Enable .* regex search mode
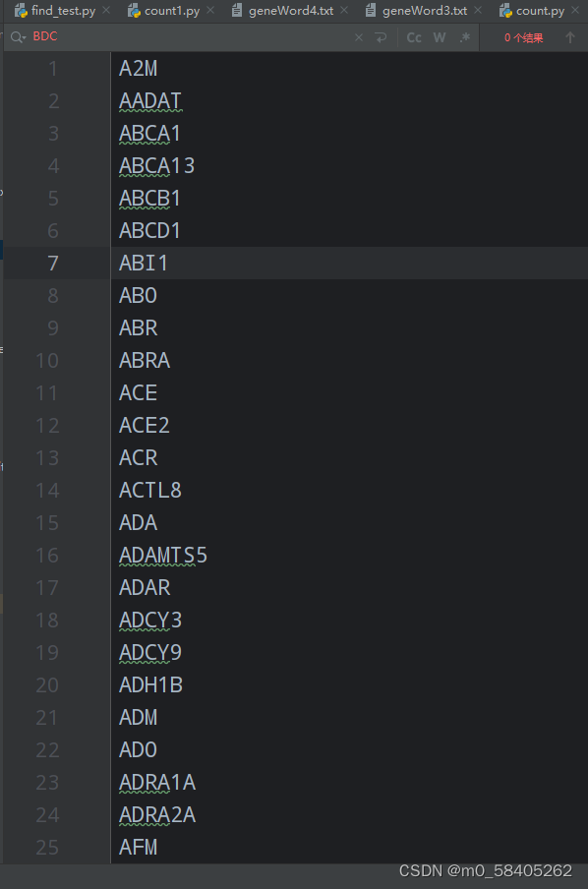The image size is (588, 889). pyautogui.click(x=464, y=37)
